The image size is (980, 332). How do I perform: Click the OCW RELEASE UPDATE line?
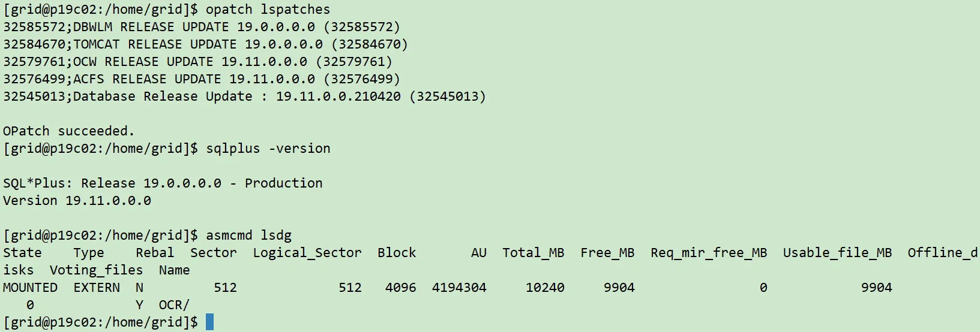197,62
